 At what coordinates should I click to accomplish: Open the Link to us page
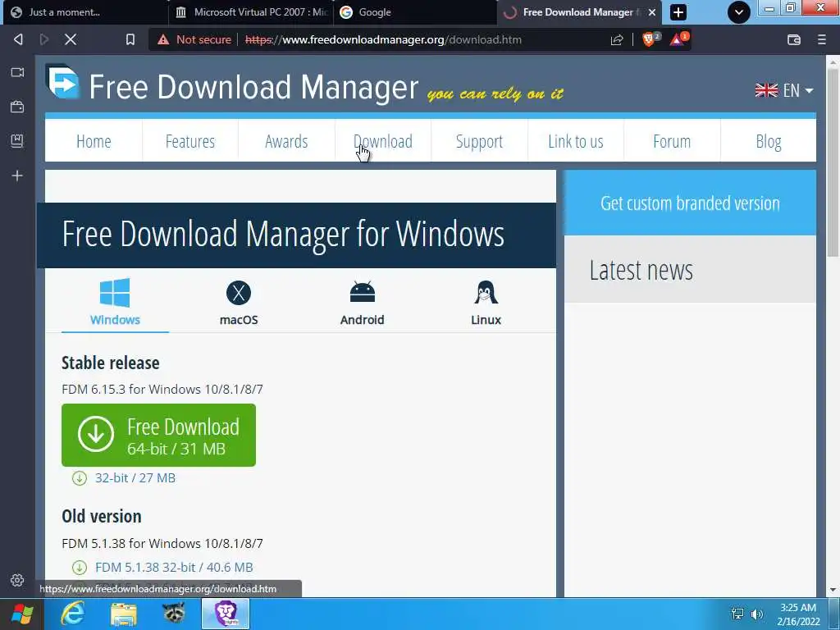pyautogui.click(x=576, y=141)
